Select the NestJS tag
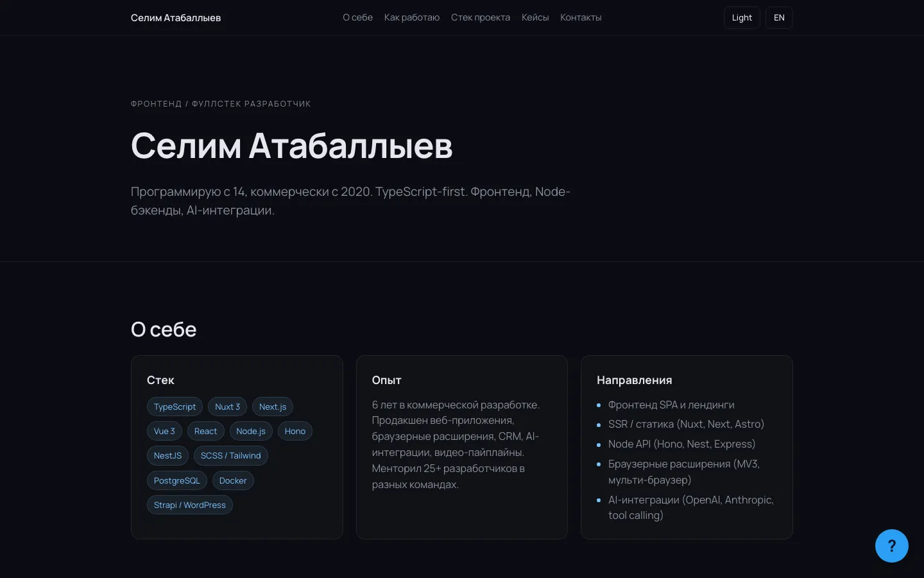Image resolution: width=924 pixels, height=578 pixels. coord(167,455)
